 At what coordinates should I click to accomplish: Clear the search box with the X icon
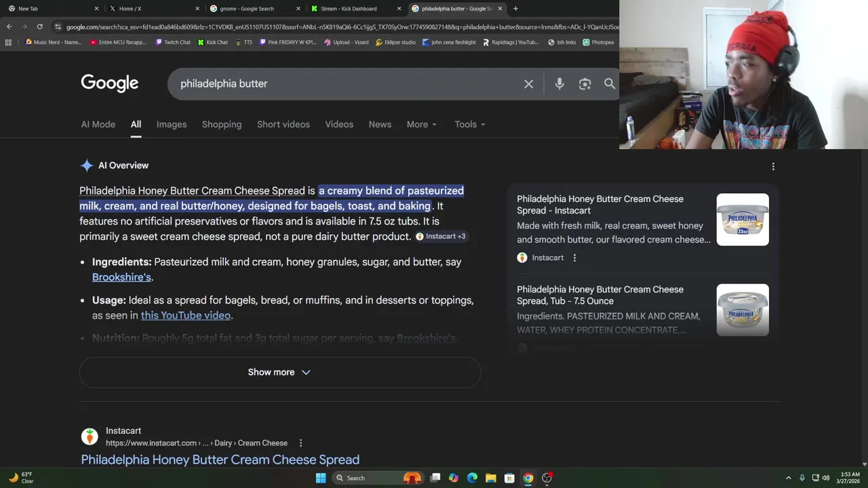point(528,84)
